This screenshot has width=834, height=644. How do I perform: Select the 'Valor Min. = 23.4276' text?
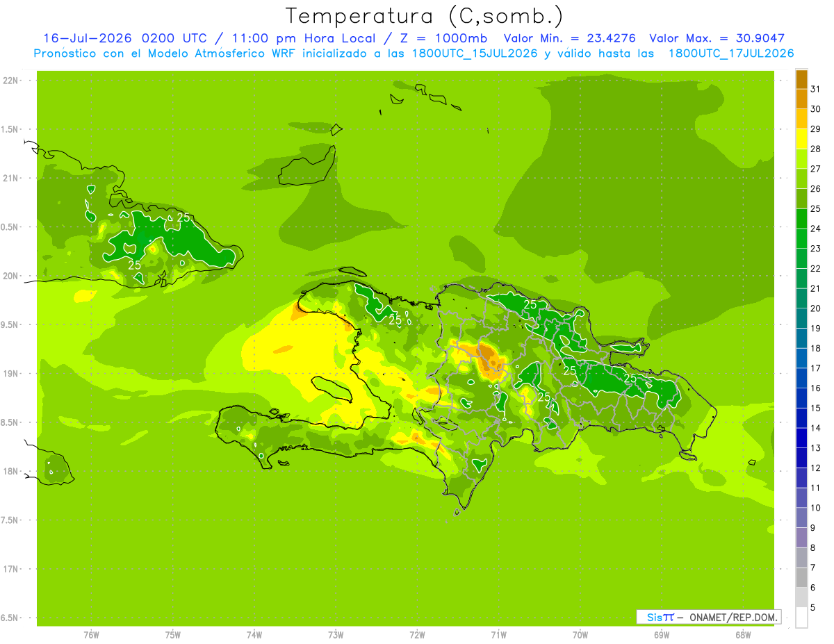(570, 38)
